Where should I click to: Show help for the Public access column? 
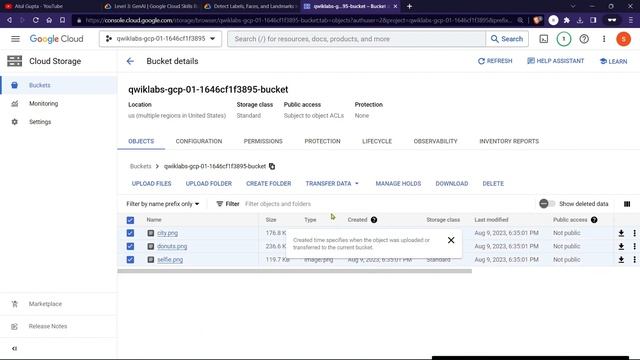click(x=594, y=220)
